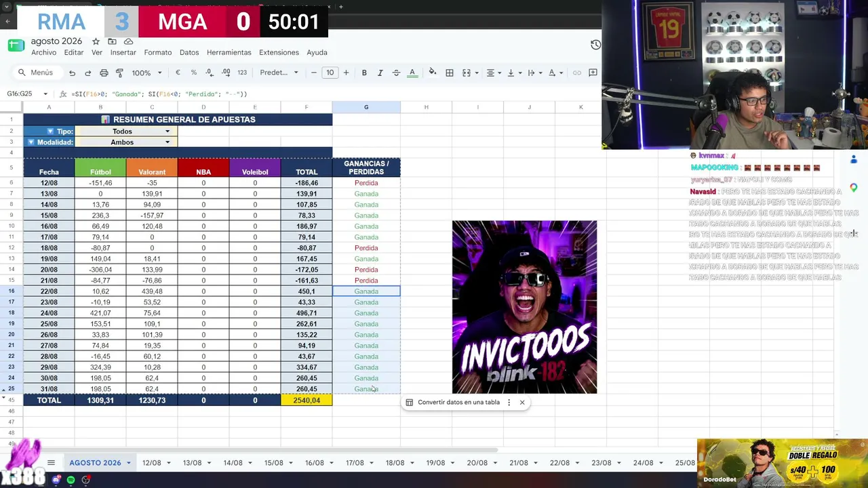Click the INVICTOOOS image in the sheet
The width and height of the screenshot is (868, 488).
point(525,307)
